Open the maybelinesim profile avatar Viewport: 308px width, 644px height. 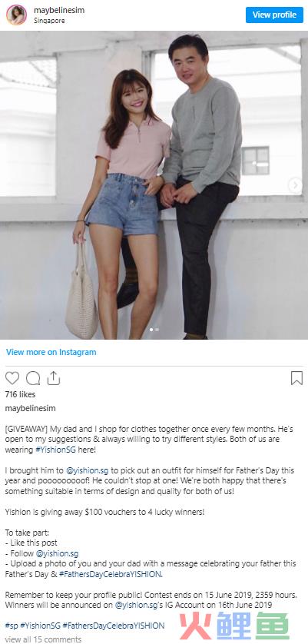[x=16, y=15]
